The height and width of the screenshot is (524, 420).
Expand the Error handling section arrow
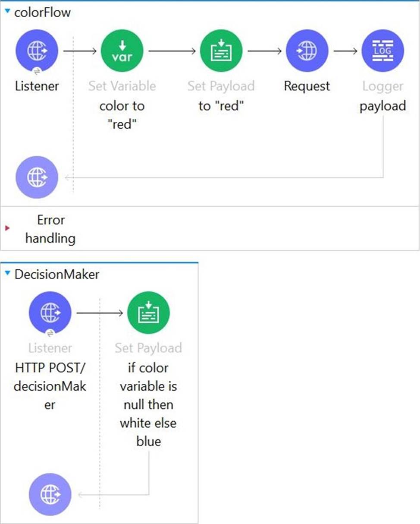click(7, 228)
